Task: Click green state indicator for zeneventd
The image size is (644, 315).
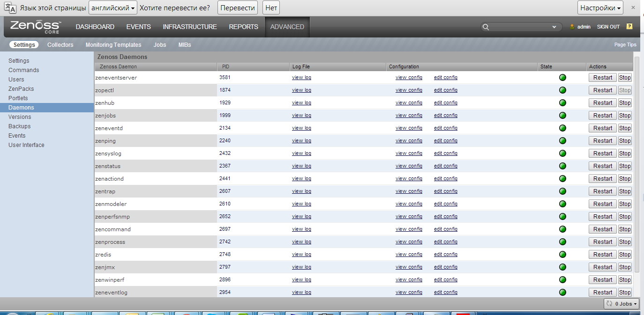Action: (x=562, y=128)
